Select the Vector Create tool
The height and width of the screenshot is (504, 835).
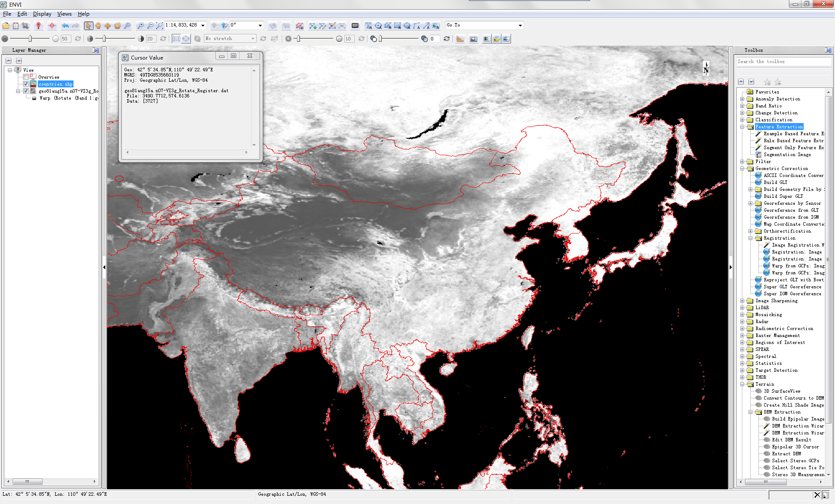313,26
